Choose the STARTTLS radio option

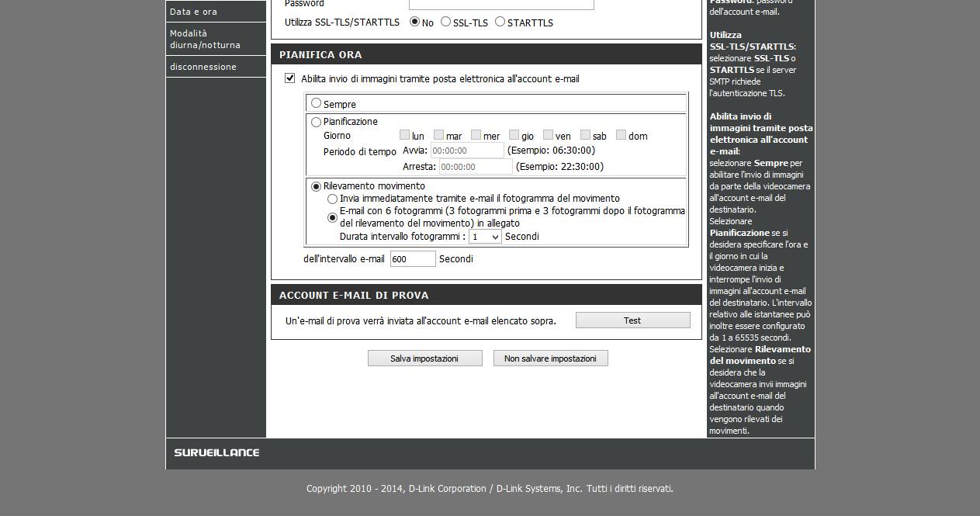tap(500, 22)
